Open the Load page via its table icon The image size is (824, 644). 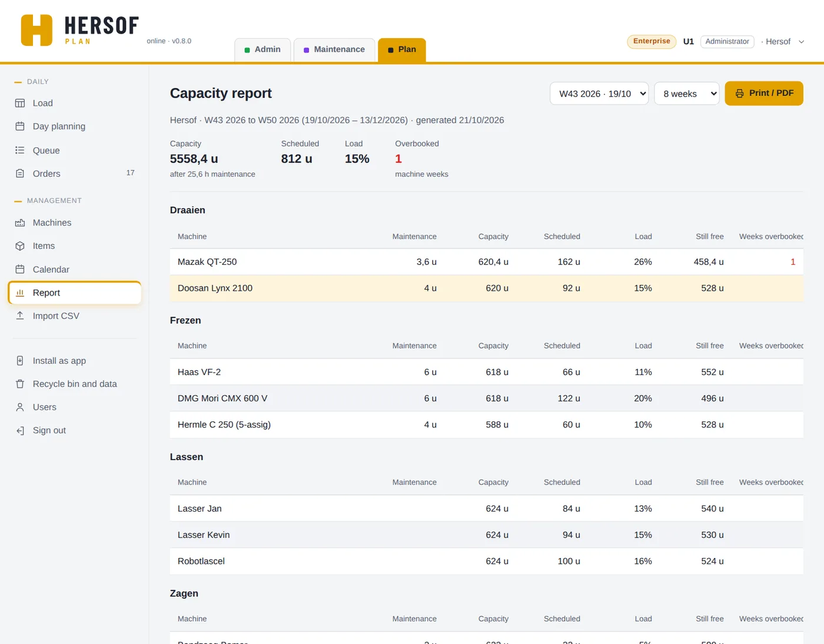20,103
